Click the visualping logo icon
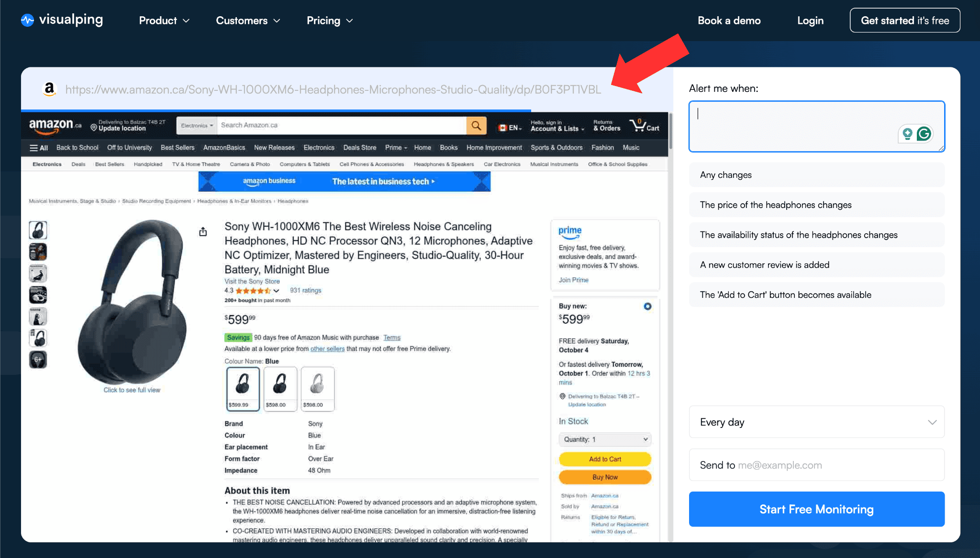The width and height of the screenshot is (980, 558). (x=28, y=20)
